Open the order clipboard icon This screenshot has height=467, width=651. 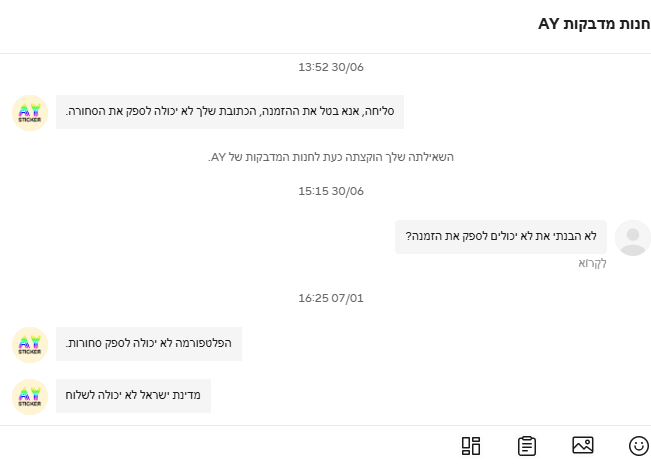[527, 446]
